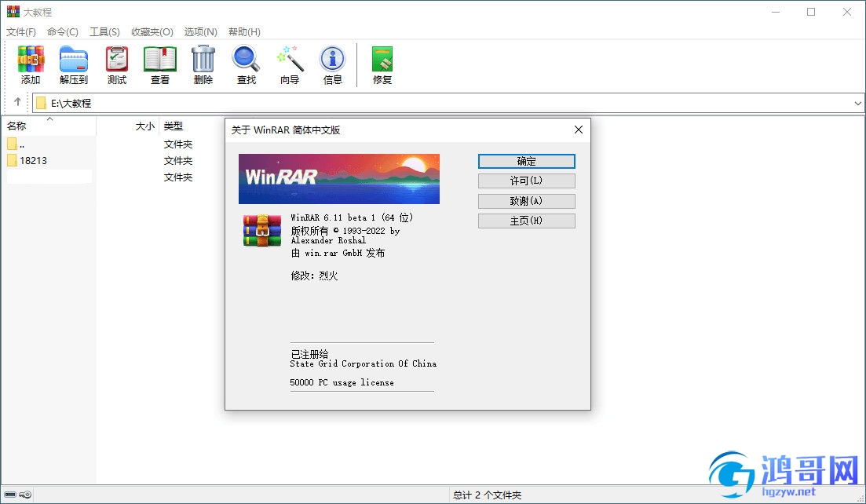
Task: Click the key icon in the status bar
Action: point(25,495)
